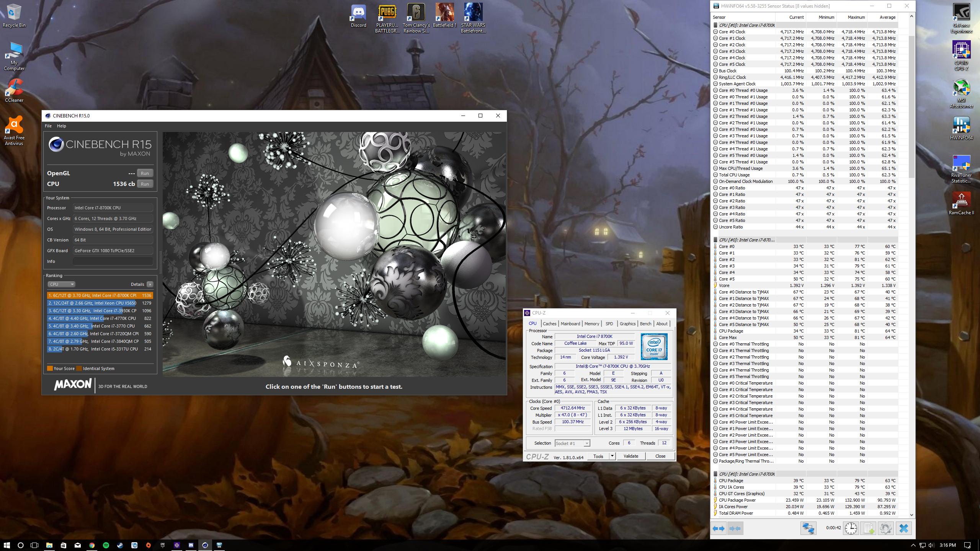Open PUBG desktop shortcut
The image size is (980, 551).
[387, 18]
